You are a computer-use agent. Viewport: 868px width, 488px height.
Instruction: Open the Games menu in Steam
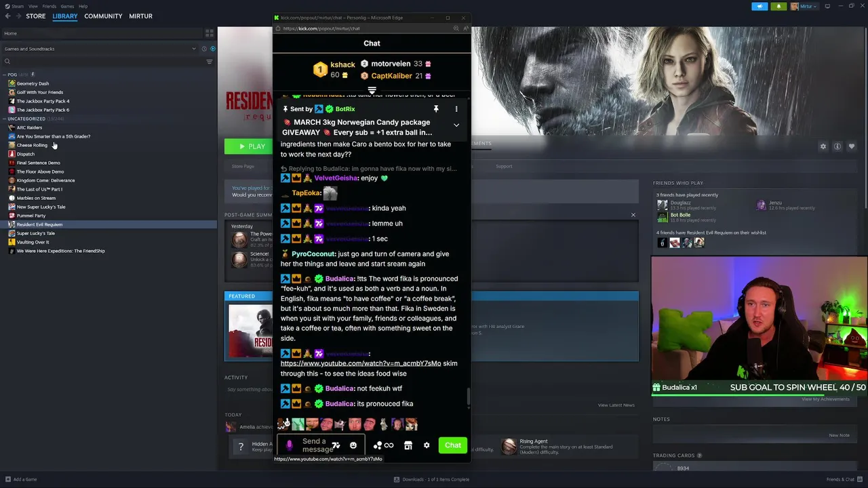tap(67, 6)
